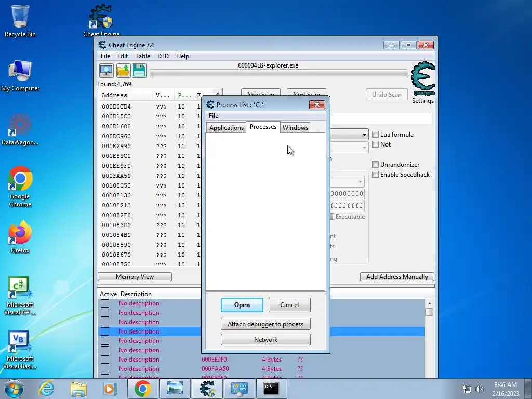The image size is (532, 399).
Task: Open the picture viewer taskbar item
Action: click(x=175, y=389)
